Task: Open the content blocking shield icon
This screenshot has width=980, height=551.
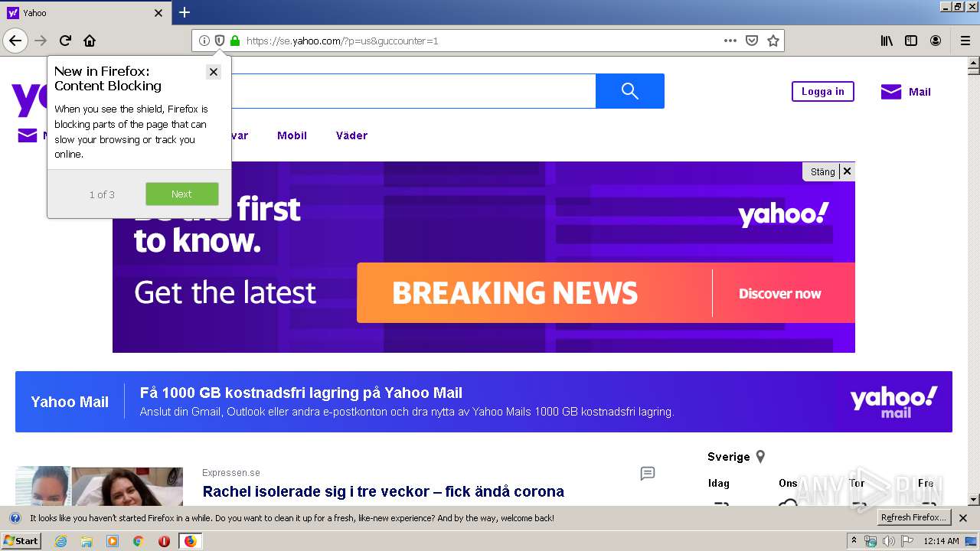Action: (x=220, y=41)
